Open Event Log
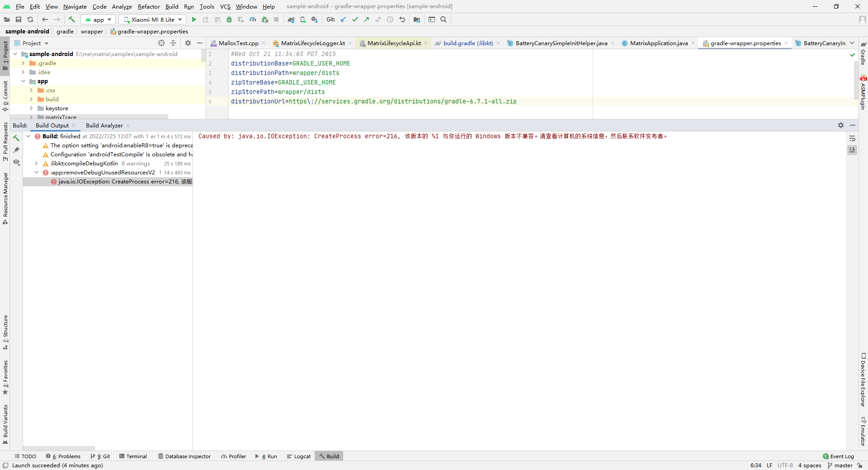The width and height of the screenshot is (868, 470). 838,456
